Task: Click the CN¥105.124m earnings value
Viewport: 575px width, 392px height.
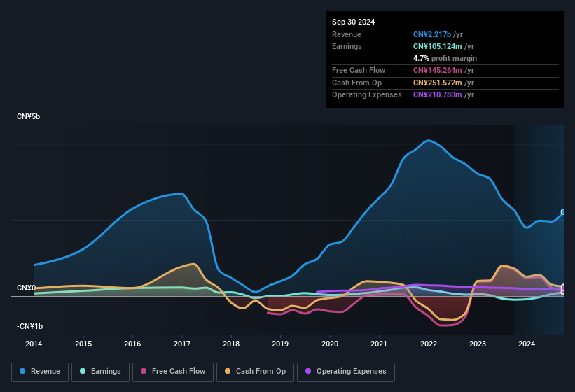Action: click(x=437, y=46)
